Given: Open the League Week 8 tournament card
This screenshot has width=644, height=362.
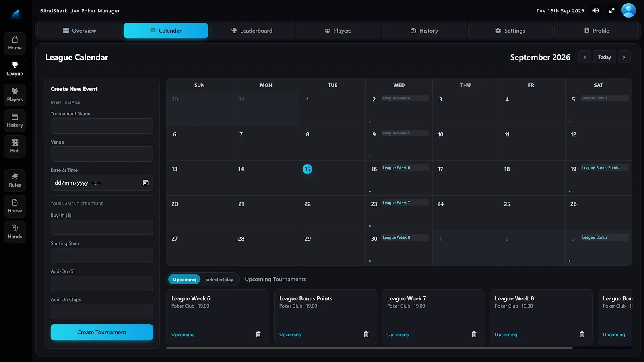Looking at the screenshot, I should coord(541,317).
